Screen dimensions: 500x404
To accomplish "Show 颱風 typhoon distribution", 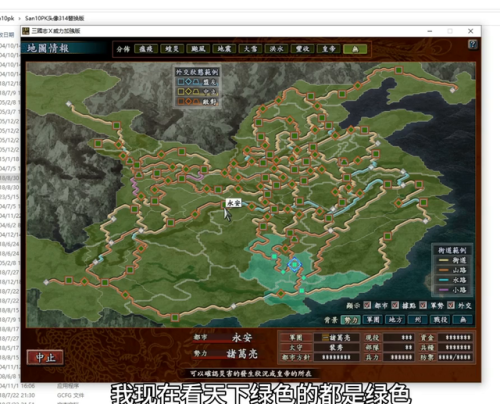I will pos(198,49).
